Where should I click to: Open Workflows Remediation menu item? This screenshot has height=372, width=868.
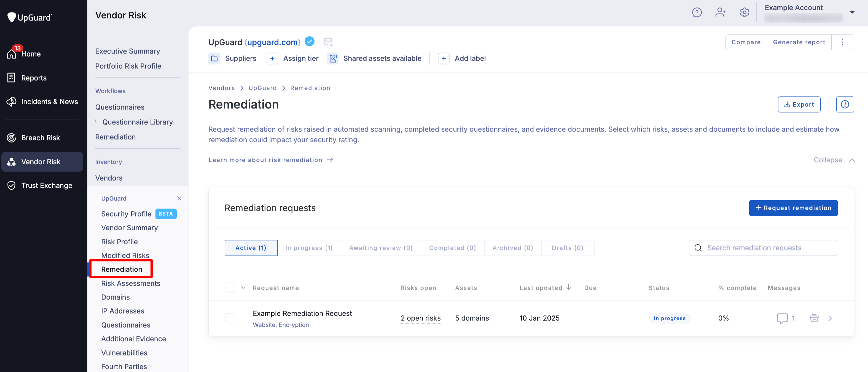(x=115, y=137)
